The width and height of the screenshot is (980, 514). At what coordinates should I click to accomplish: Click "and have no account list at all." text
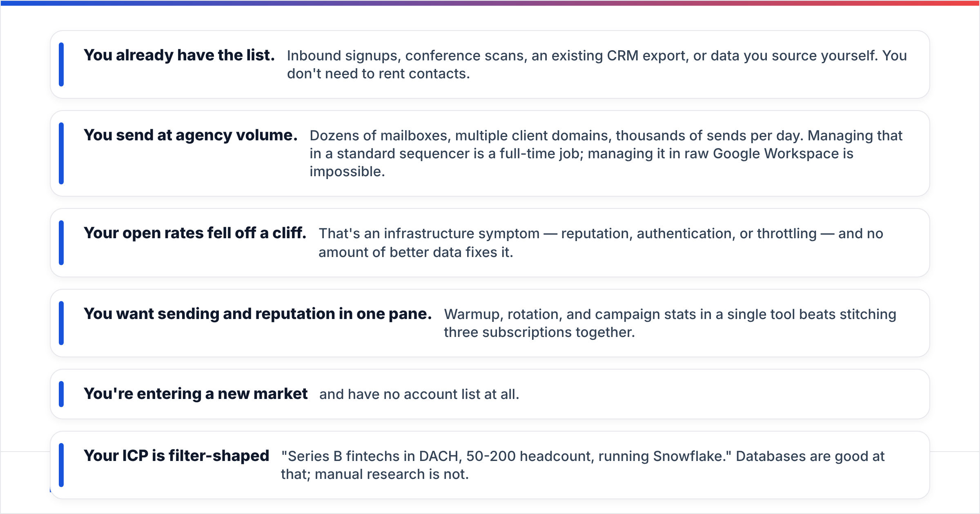click(419, 394)
